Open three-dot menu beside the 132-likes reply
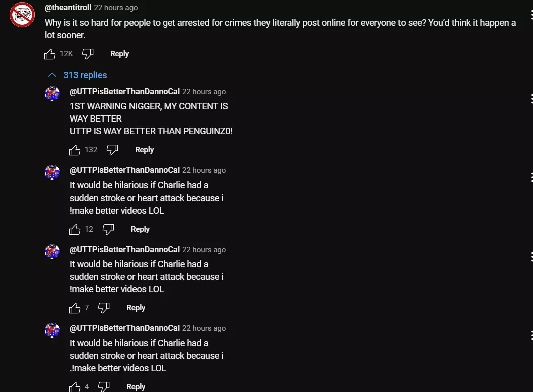This screenshot has width=533, height=392. 531,98
